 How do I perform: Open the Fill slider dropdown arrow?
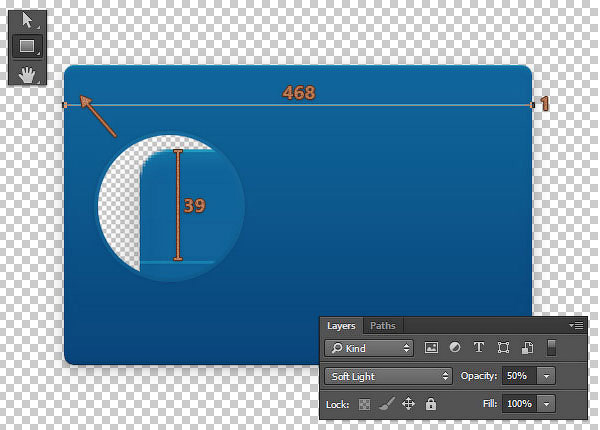(546, 404)
